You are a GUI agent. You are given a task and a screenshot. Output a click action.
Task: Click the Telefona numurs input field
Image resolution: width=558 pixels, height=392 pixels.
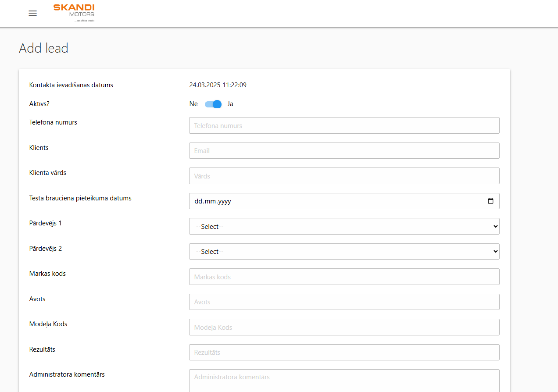point(344,125)
